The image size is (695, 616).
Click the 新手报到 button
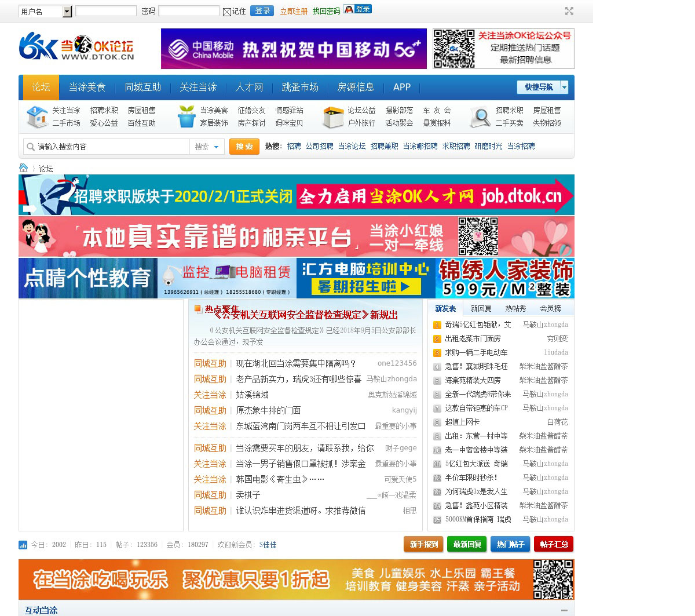pos(423,544)
